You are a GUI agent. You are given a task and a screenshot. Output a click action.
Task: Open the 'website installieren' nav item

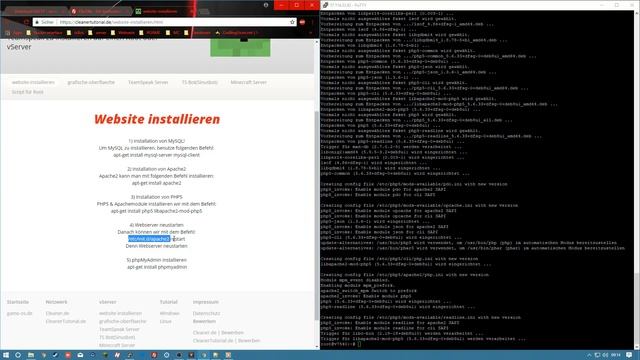[x=33, y=82]
